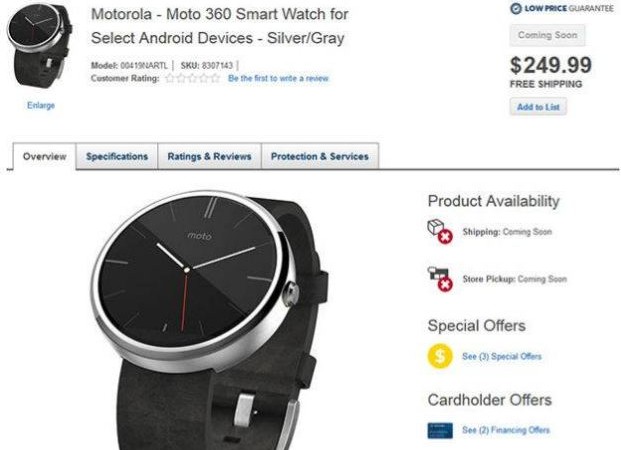Click the blue credit card financing icon
This screenshot has width=621, height=450.
440,431
